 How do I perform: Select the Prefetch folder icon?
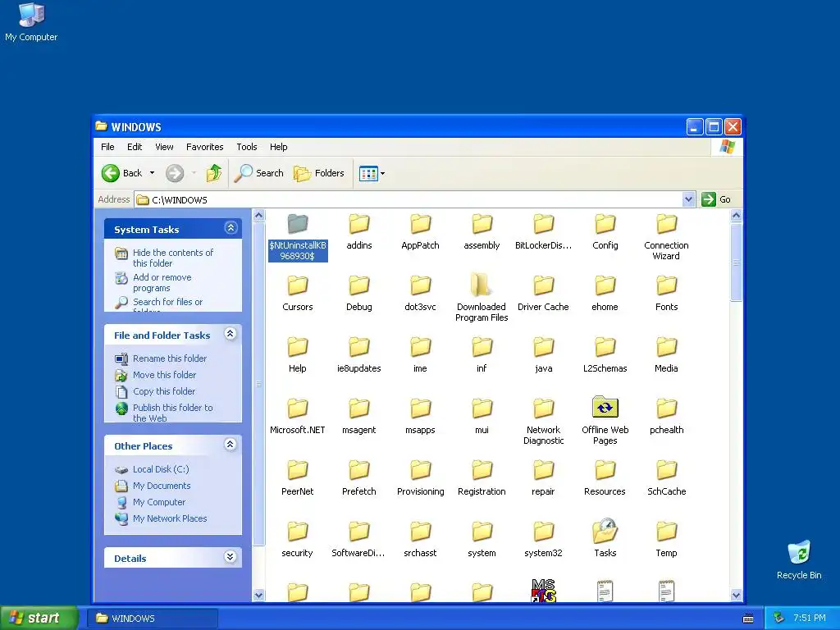pos(359,470)
